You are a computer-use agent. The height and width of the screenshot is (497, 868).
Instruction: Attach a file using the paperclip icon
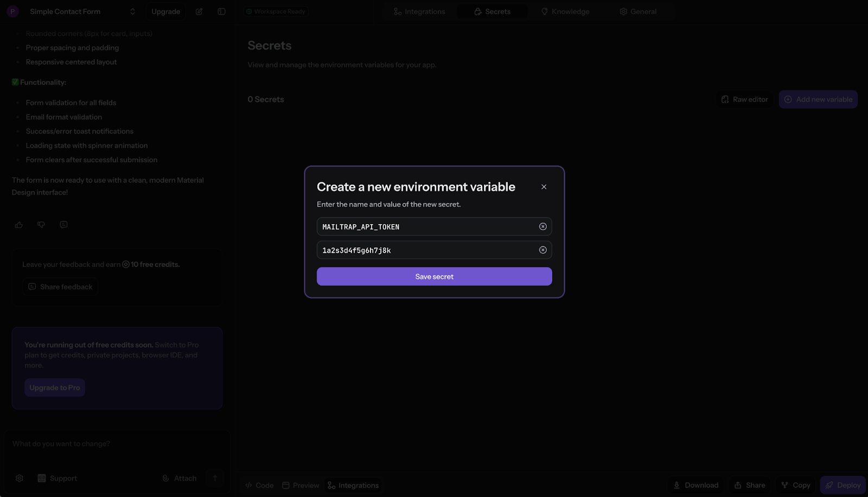[x=165, y=478]
